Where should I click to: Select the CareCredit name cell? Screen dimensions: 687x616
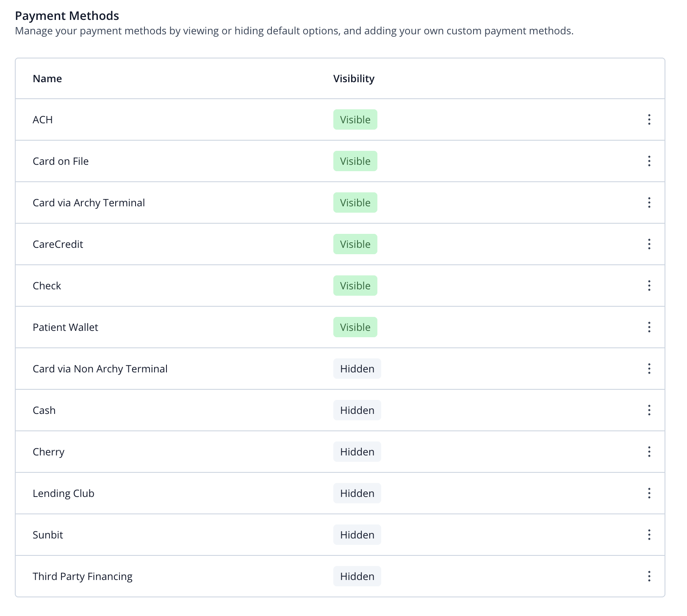[58, 244]
